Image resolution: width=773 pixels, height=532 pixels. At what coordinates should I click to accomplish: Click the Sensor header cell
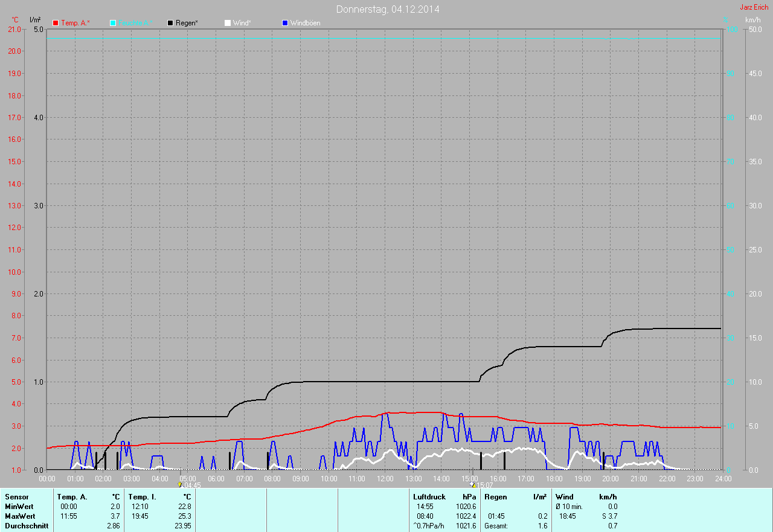[16, 497]
